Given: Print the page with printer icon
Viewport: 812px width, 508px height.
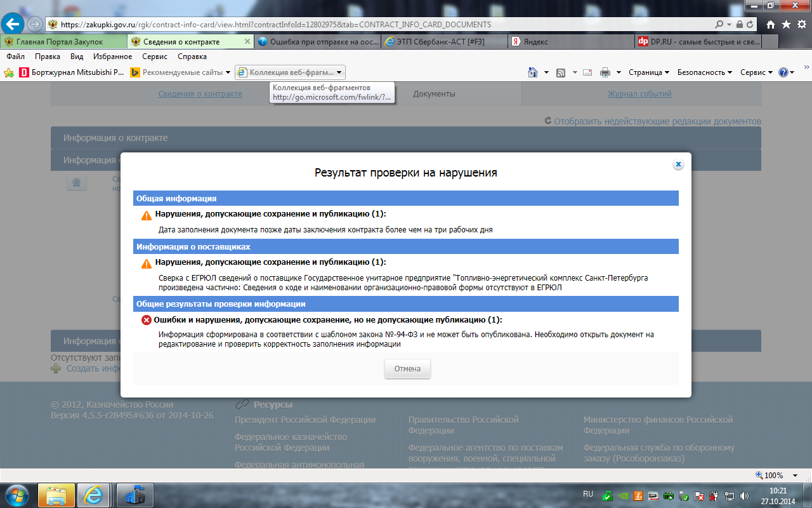Looking at the screenshot, I should pyautogui.click(x=605, y=72).
